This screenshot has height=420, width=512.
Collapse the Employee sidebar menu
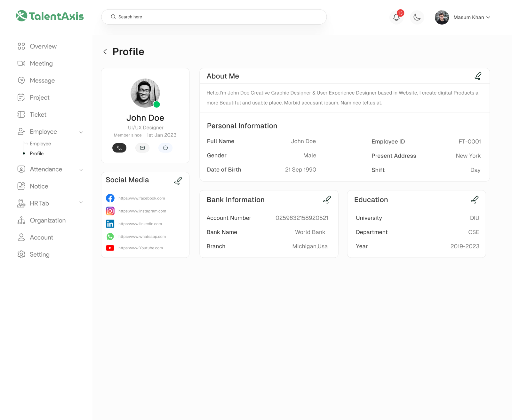point(81,132)
